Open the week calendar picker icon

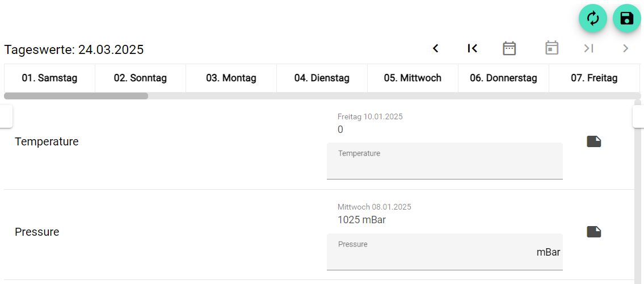click(x=510, y=48)
